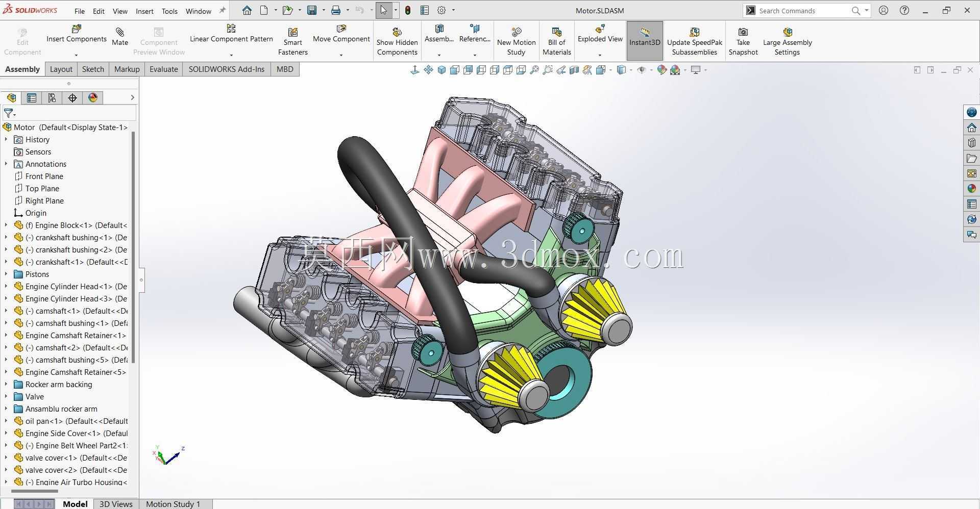This screenshot has width=980, height=509.
Task: Switch to the 3D Views tab
Action: [116, 504]
